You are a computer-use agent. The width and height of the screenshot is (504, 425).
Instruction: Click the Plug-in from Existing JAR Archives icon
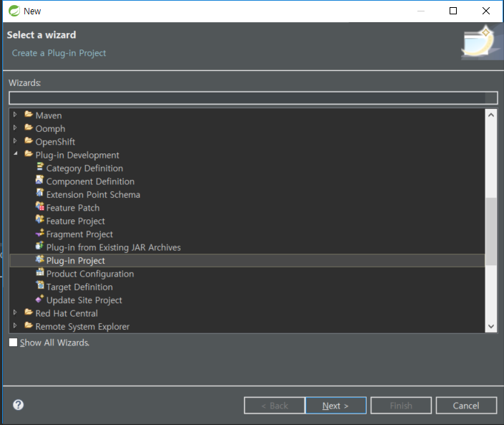(39, 246)
